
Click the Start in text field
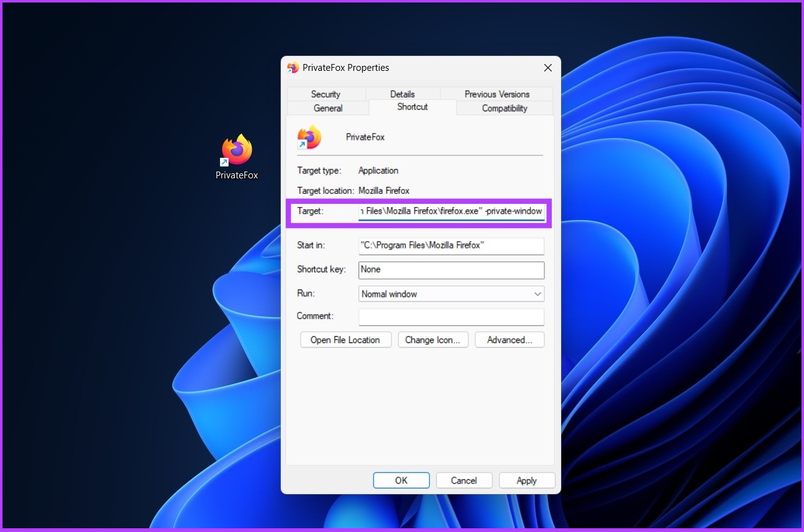(451, 245)
